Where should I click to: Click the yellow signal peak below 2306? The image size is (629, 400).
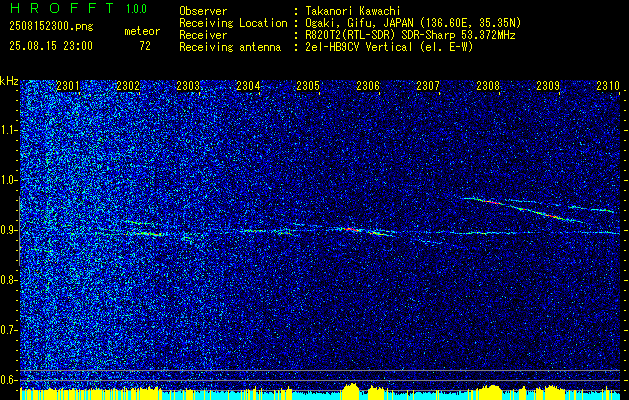(352, 391)
